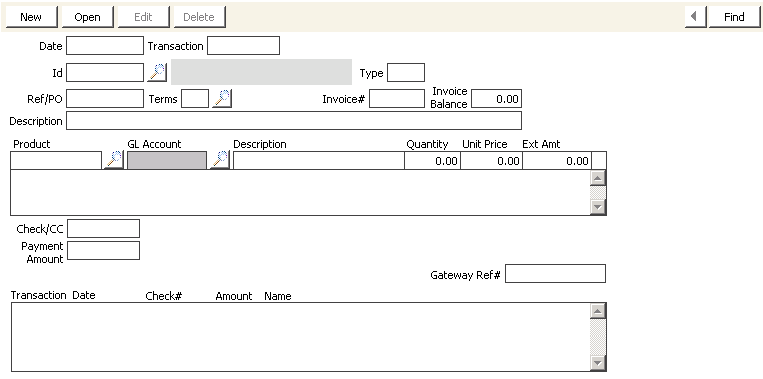Open the Terms lookup magnifier

coord(222,98)
